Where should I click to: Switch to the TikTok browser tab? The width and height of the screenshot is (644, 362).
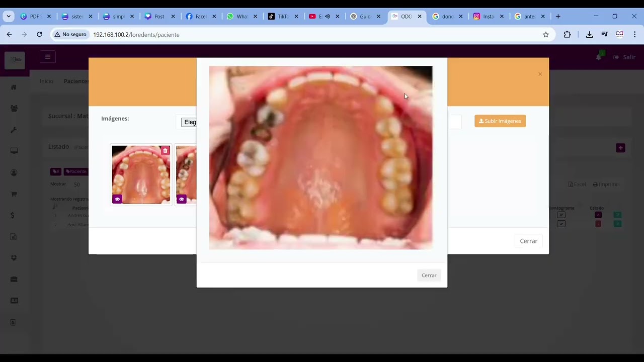(283, 17)
